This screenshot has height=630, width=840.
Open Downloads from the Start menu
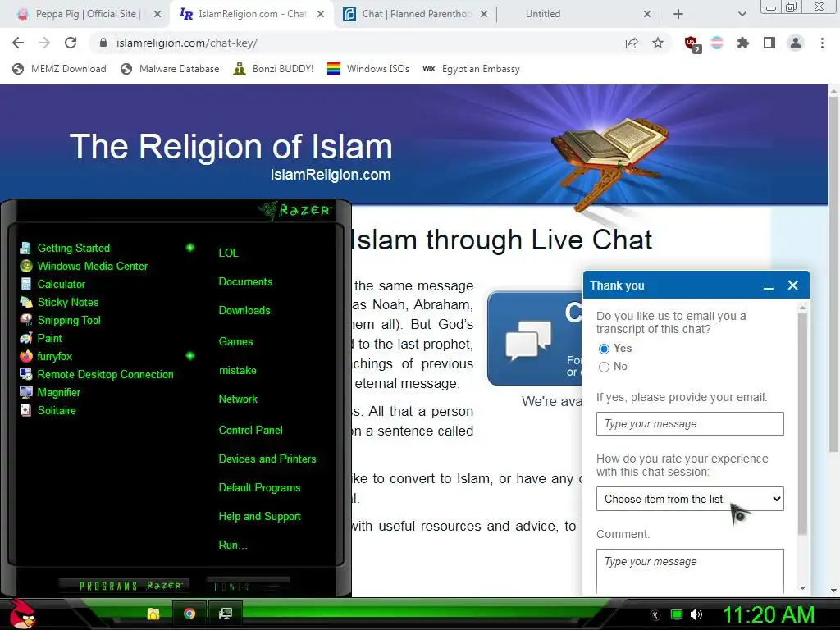click(x=244, y=311)
